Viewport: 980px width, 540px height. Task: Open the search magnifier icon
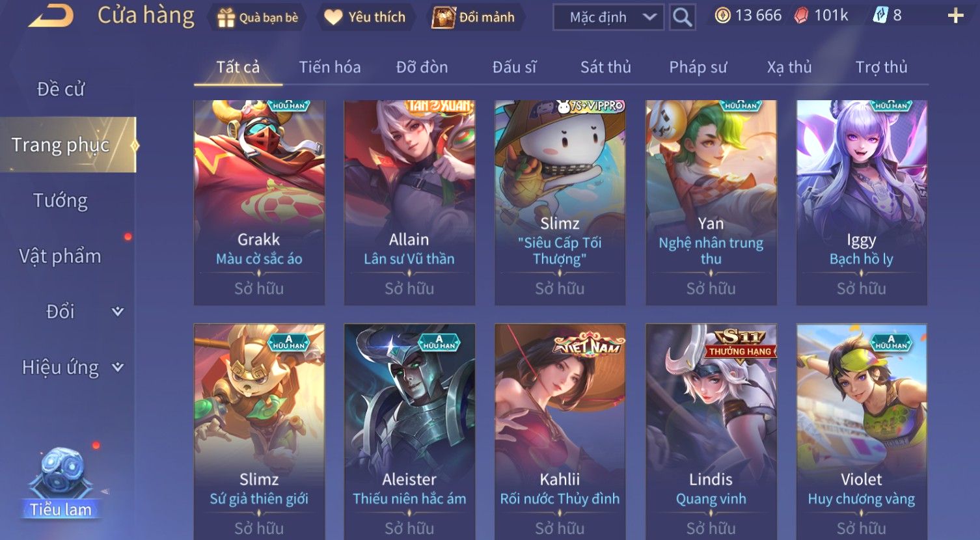click(682, 17)
